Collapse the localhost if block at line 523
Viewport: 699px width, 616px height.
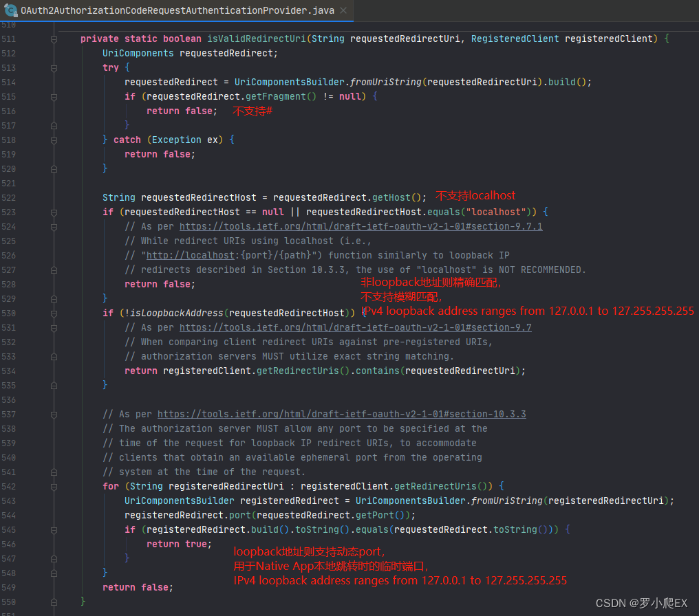pyautogui.click(x=54, y=212)
